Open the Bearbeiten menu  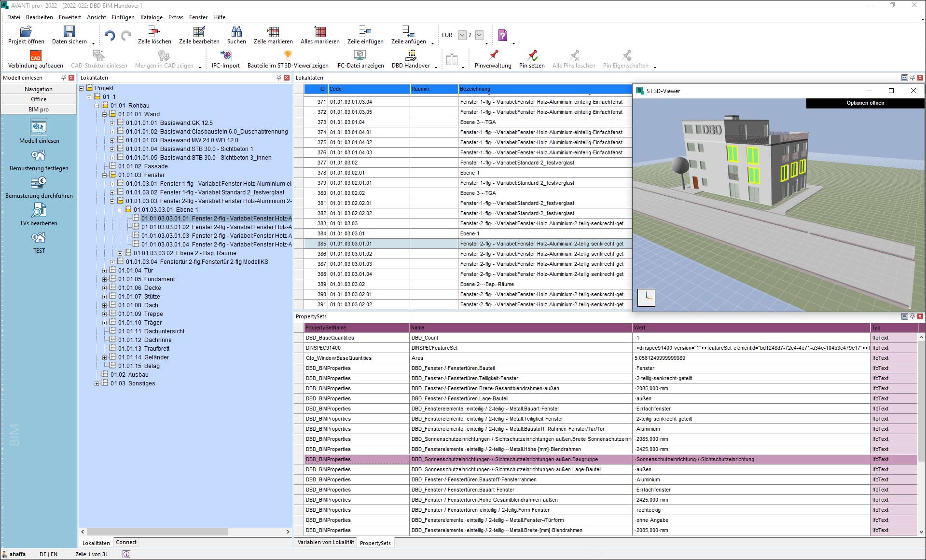coord(39,17)
